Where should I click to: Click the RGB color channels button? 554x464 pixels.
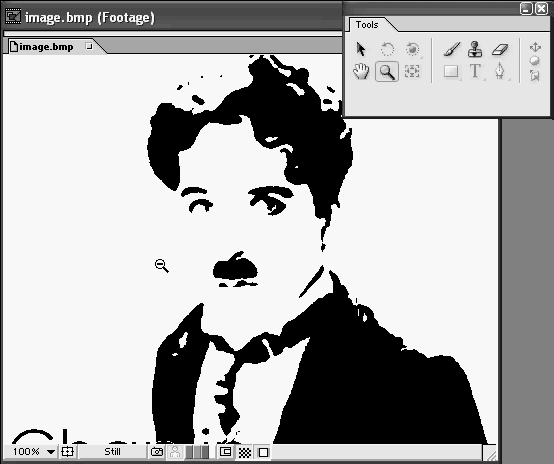point(198,452)
